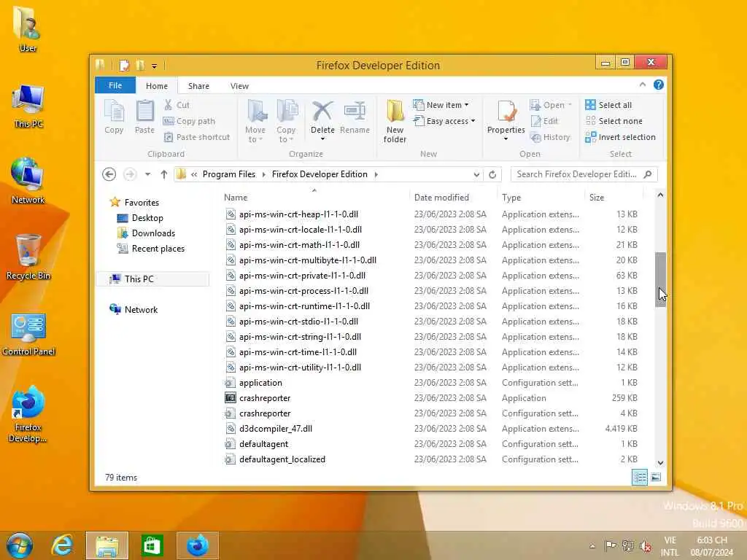Open the Windows Start button

click(20, 545)
